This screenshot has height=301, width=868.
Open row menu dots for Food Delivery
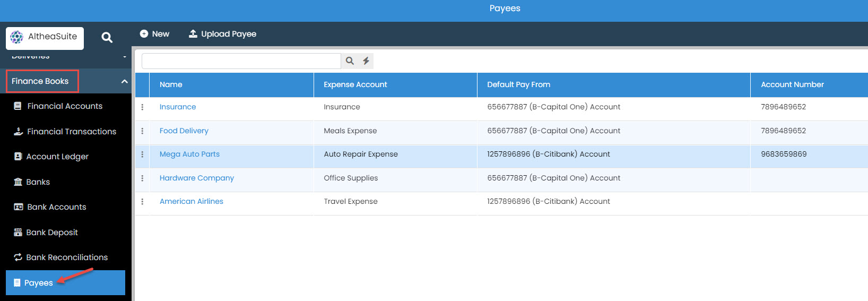[x=142, y=131]
